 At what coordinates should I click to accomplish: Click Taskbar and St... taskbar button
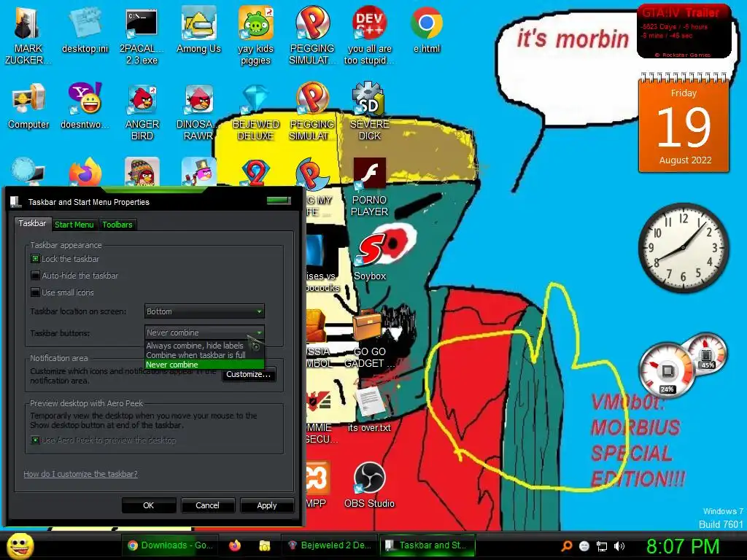427,545
